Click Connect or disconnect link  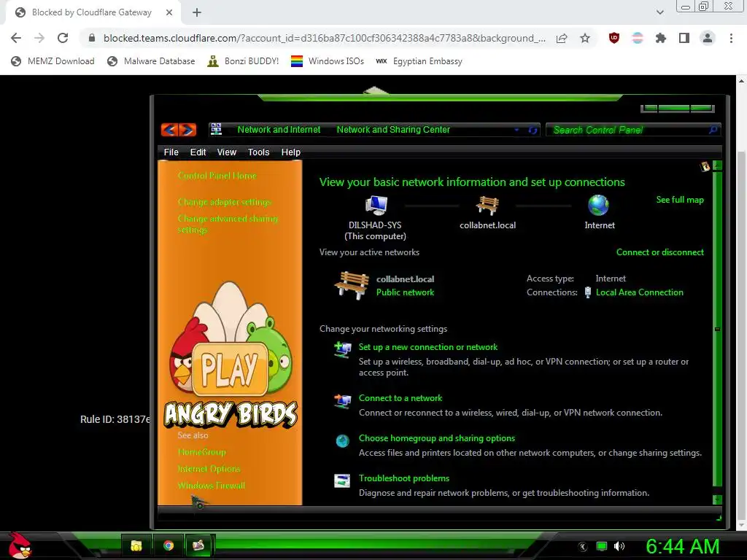pos(659,252)
